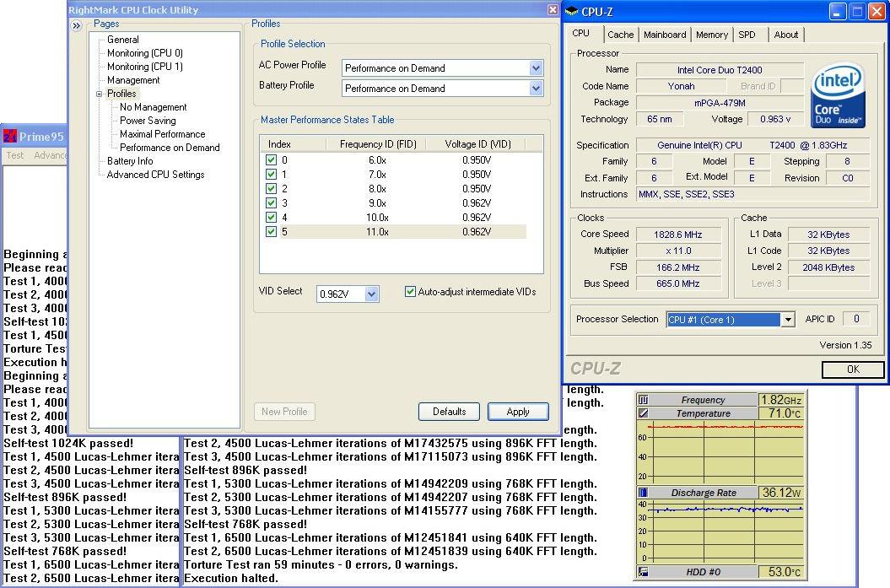Viewport: 890px width, 588px height.
Task: Click the HDD #0 drive icon
Action: [643, 571]
